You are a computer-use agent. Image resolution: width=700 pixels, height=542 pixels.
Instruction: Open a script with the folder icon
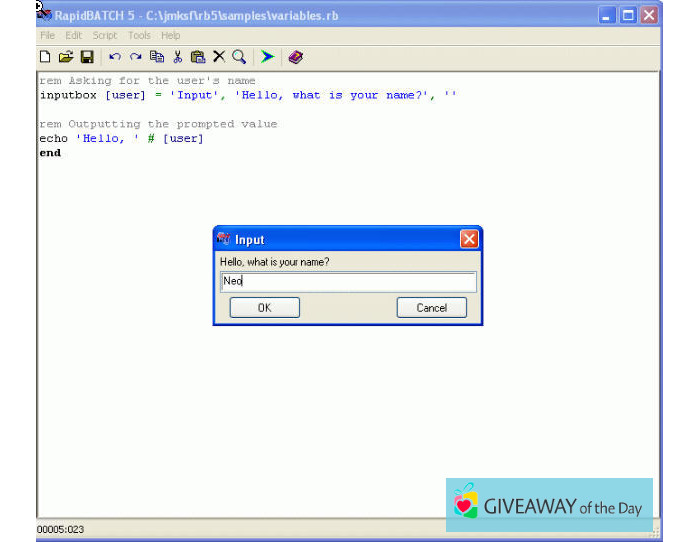(66, 57)
